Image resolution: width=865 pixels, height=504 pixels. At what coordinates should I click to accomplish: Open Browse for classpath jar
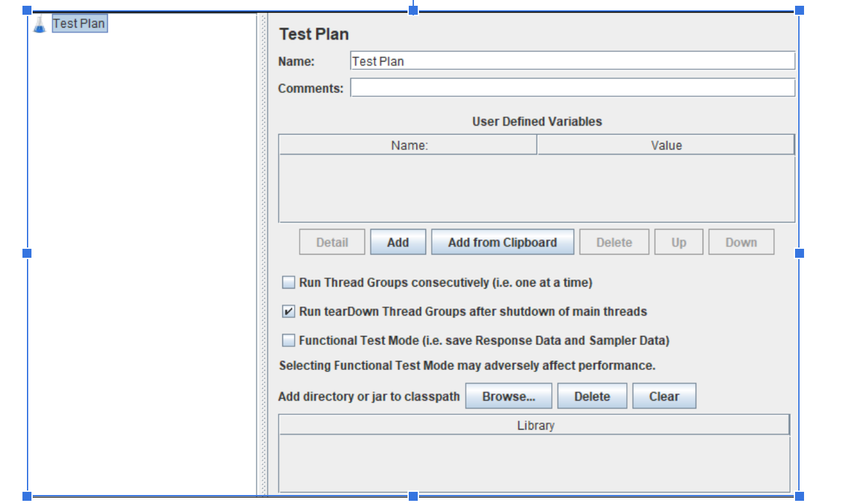click(508, 396)
